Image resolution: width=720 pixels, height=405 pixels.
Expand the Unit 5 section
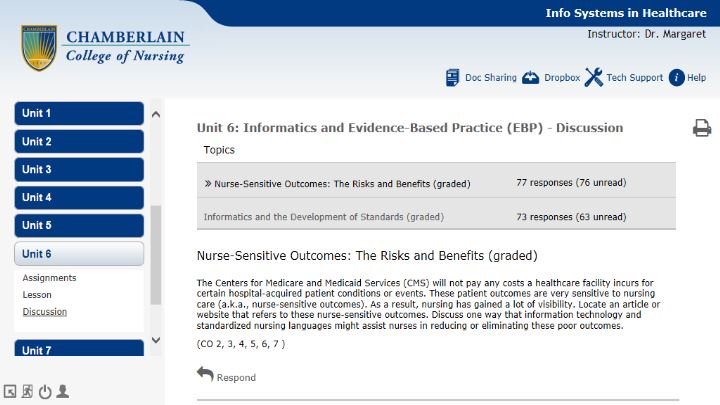[x=79, y=225]
